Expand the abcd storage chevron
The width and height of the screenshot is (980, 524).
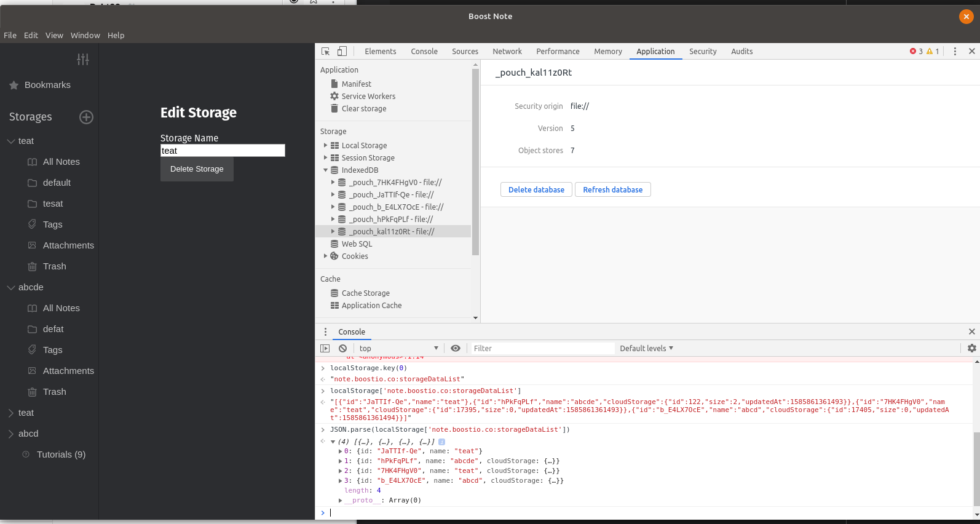[x=11, y=434]
